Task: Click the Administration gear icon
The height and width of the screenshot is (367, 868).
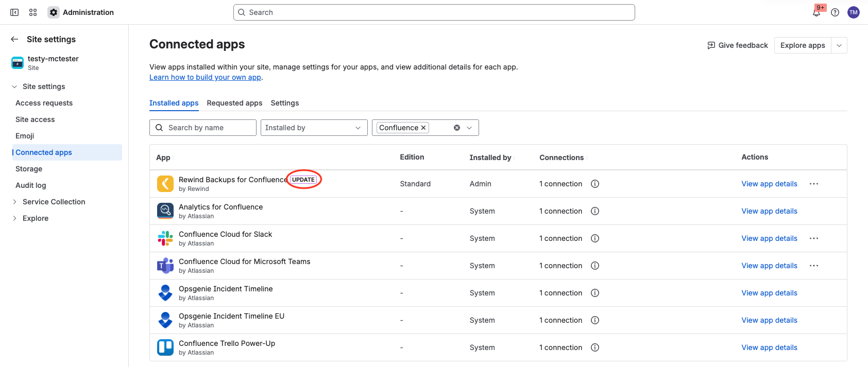Action: [x=54, y=12]
